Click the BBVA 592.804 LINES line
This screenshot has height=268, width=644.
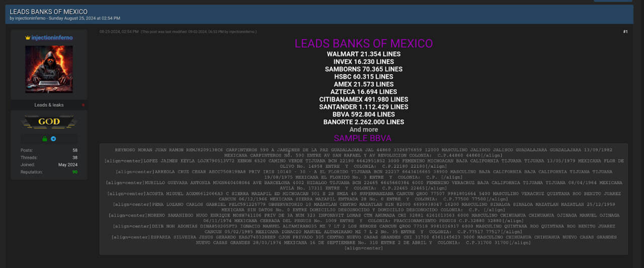[x=363, y=114]
